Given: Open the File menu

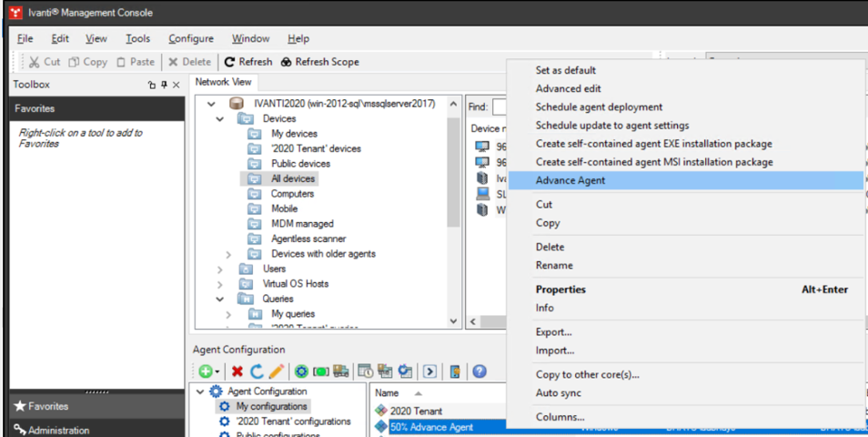Looking at the screenshot, I should pos(25,39).
